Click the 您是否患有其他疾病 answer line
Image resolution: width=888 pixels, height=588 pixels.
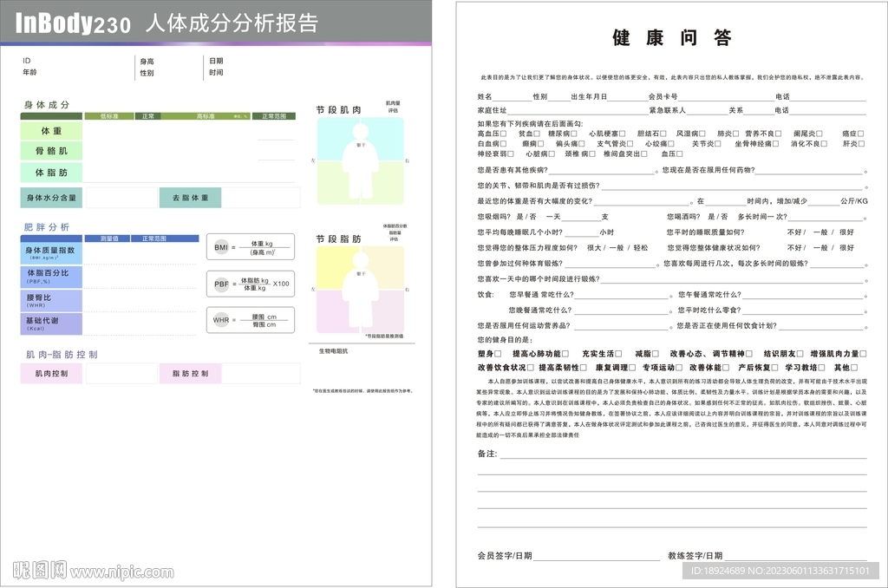tap(602, 171)
